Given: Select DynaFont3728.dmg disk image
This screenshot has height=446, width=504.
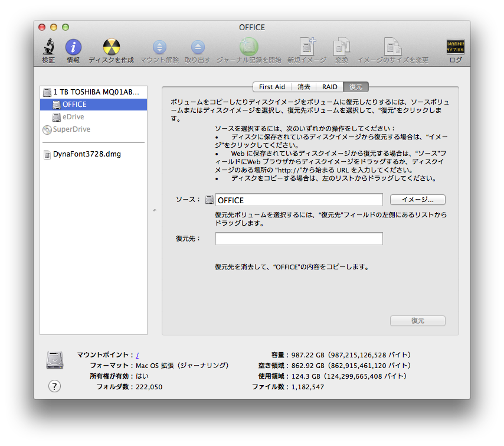Looking at the screenshot, I should tap(93, 154).
